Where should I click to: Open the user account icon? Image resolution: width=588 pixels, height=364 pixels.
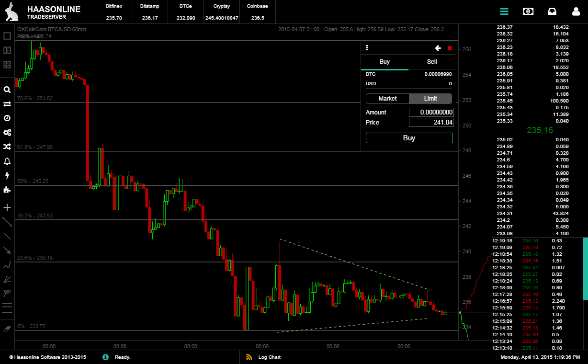(x=576, y=11)
